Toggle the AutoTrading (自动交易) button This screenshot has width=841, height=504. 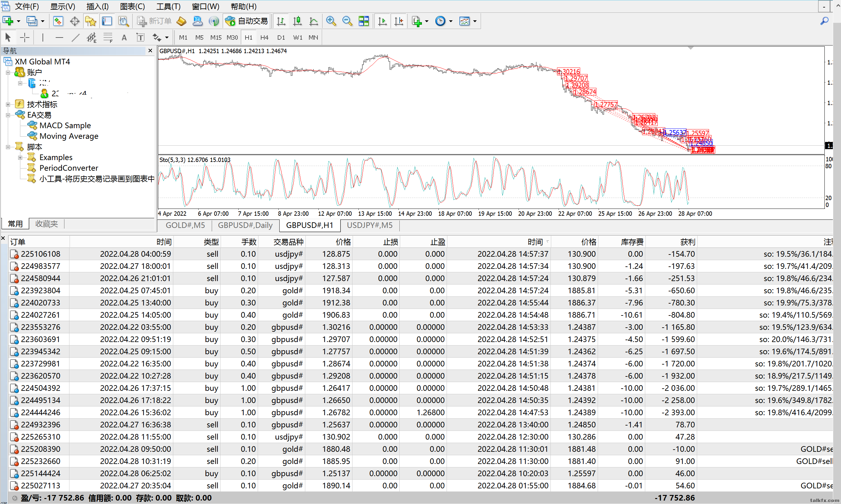[247, 21]
